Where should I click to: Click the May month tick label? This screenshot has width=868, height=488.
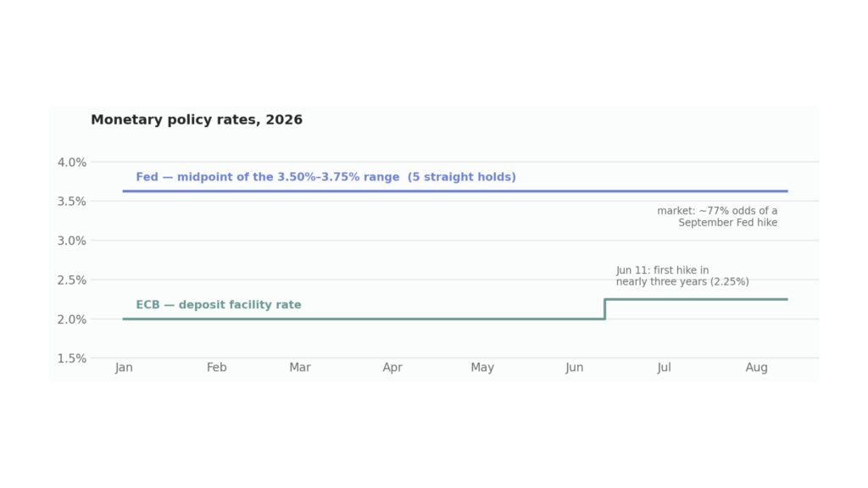[482, 368]
